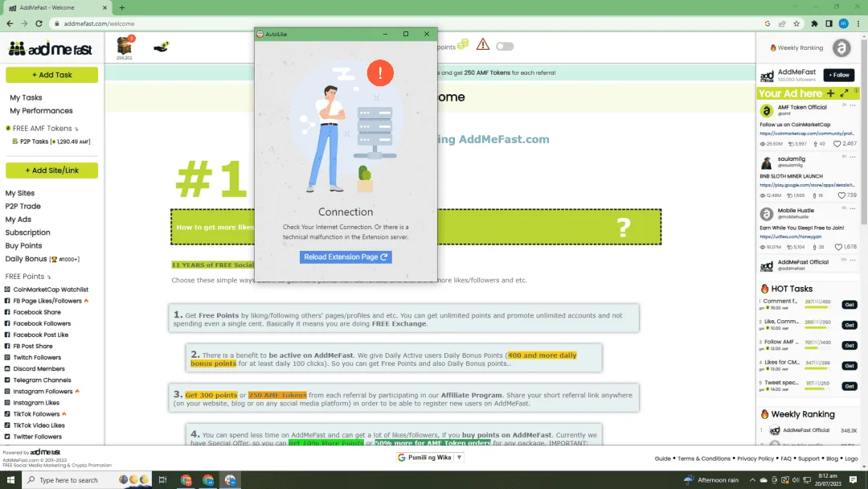Click Get for Comment f... hot task
The width and height of the screenshot is (868, 489).
tap(850, 305)
